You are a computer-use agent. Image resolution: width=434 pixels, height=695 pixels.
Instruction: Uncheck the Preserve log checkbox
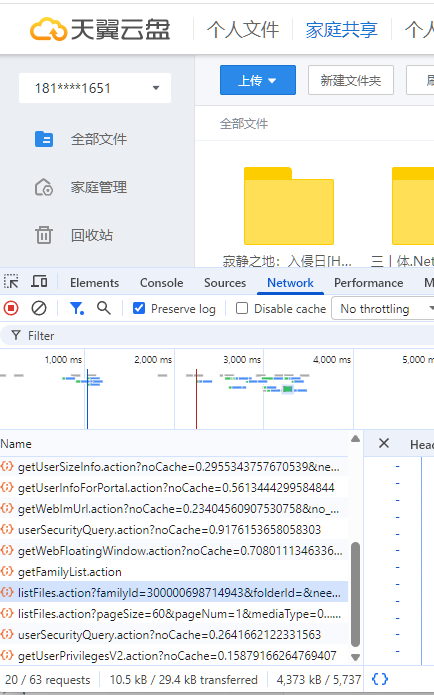click(139, 308)
